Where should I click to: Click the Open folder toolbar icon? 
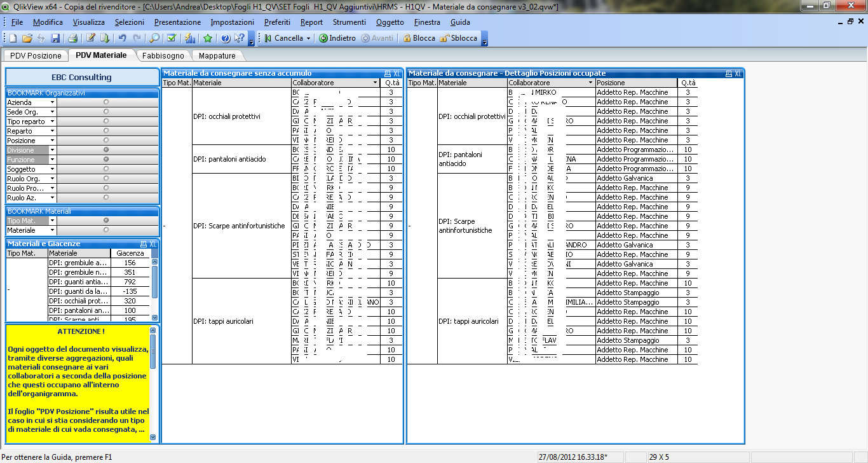(x=27, y=38)
